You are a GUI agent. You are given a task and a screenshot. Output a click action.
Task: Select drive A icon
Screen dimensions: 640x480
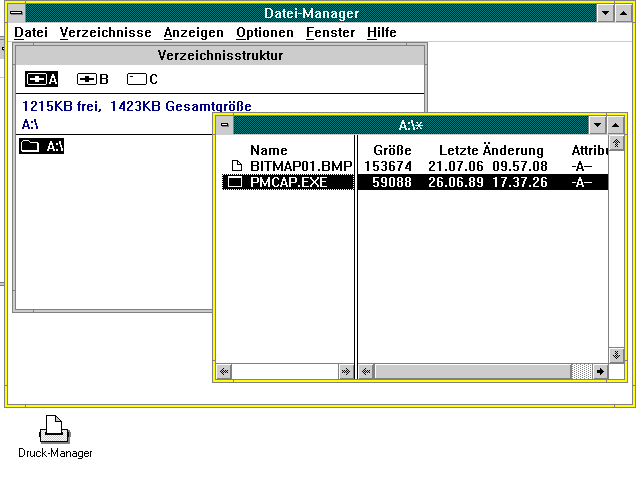[37, 79]
